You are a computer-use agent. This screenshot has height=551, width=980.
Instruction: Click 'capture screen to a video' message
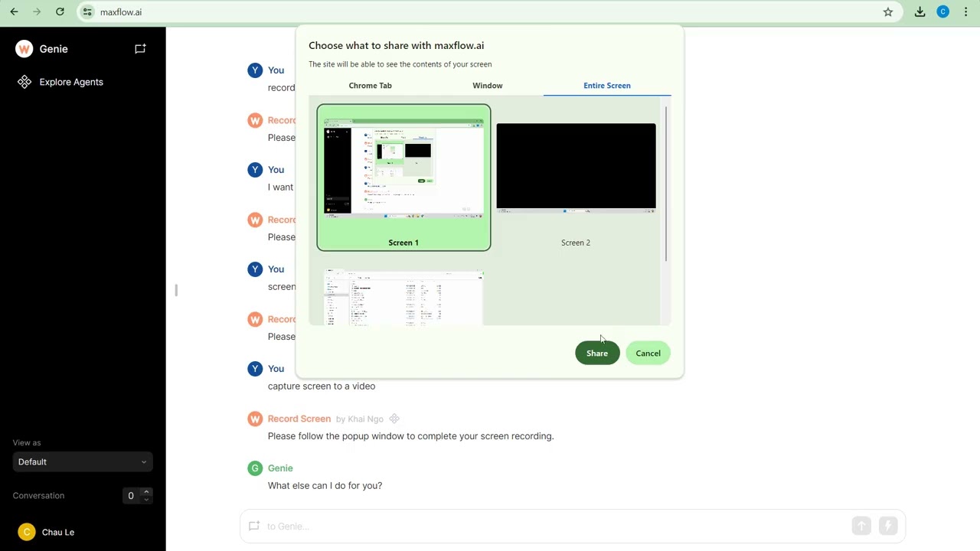tap(322, 386)
